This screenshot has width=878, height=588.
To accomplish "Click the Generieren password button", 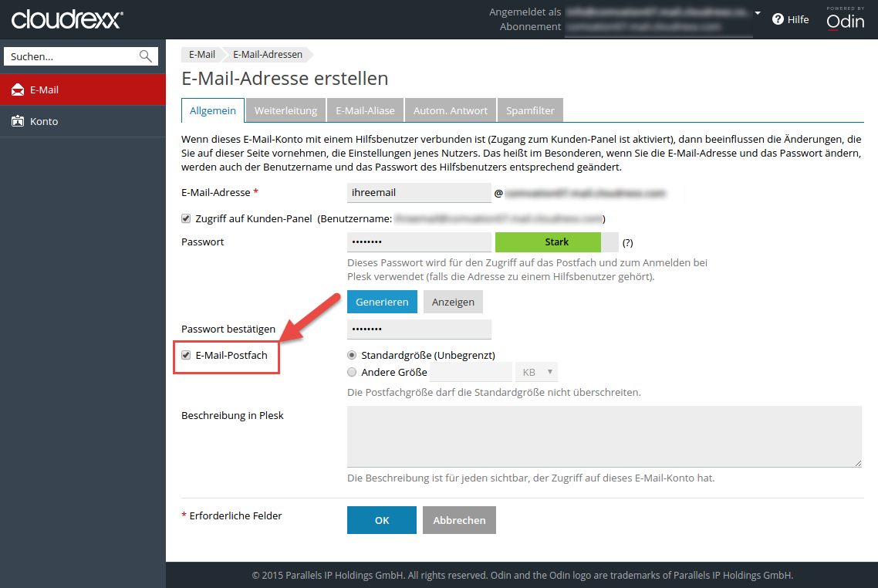I will point(382,302).
